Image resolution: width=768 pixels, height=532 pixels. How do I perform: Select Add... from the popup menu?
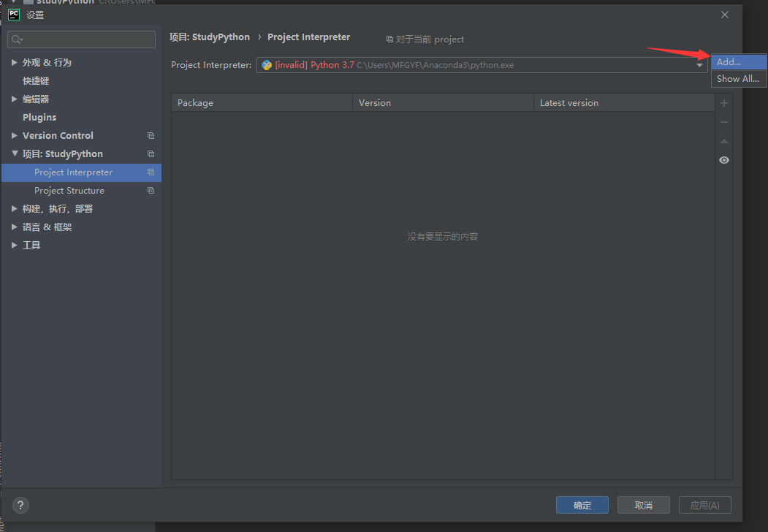tap(739, 61)
